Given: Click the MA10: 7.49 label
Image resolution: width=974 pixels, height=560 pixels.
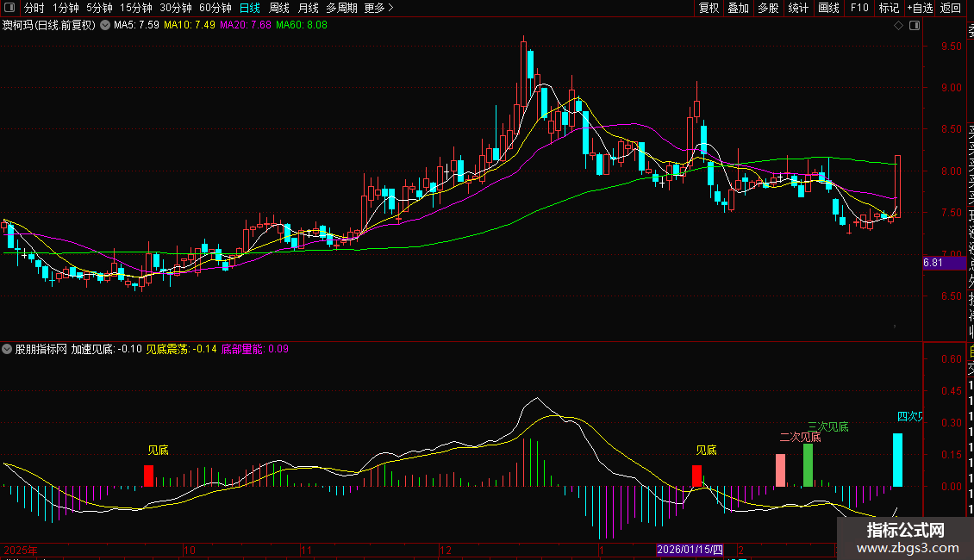Looking at the screenshot, I should click(190, 25).
